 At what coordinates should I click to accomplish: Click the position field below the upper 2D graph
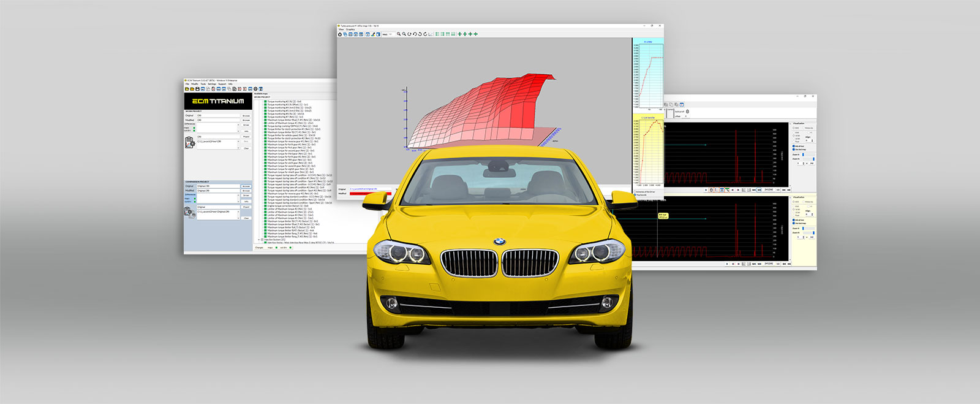768,190
